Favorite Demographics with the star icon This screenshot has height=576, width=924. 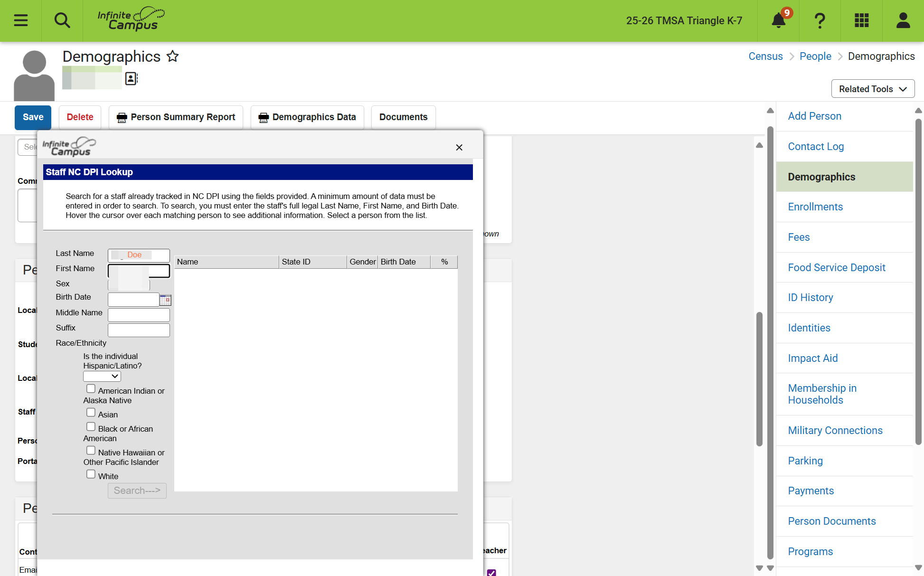coord(173,57)
